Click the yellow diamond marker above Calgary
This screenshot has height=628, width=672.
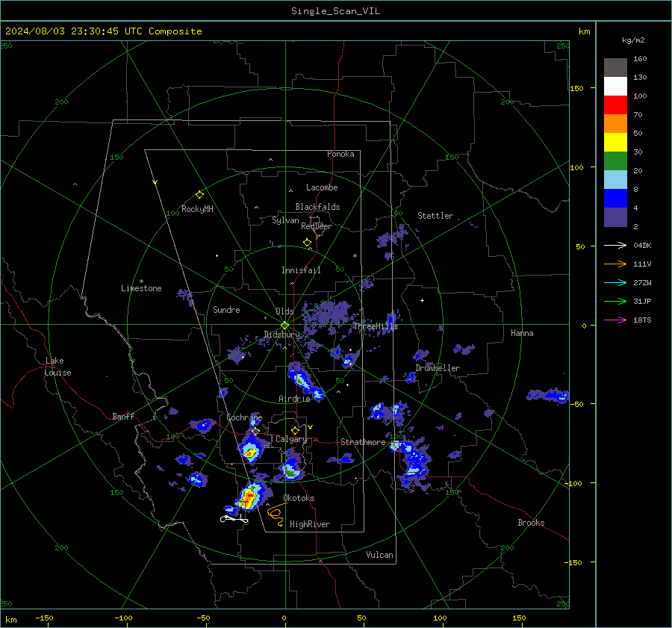point(295,430)
